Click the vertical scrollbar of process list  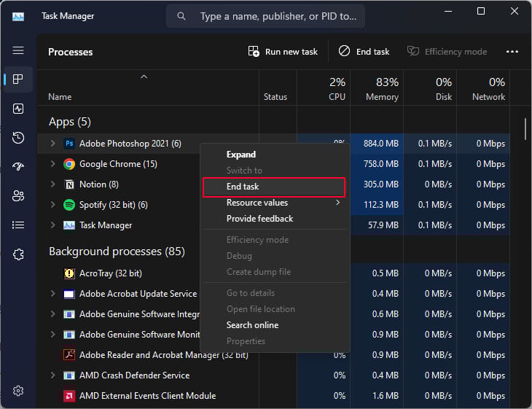525,128
